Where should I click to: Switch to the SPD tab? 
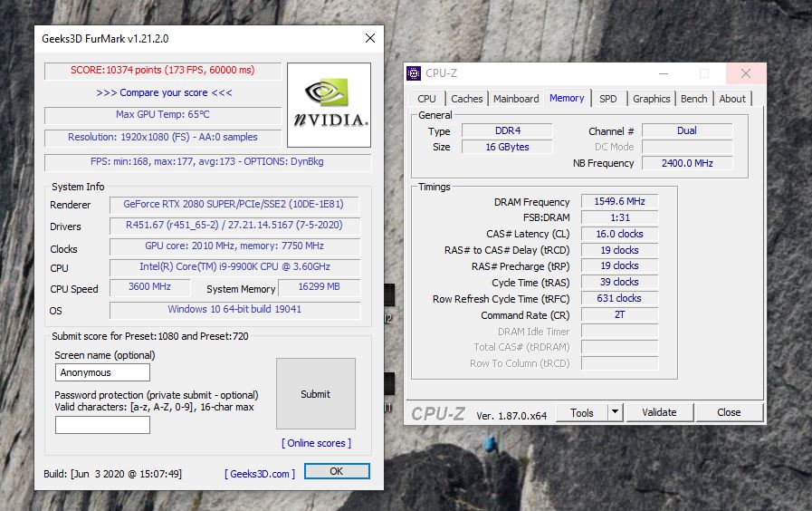tap(608, 99)
